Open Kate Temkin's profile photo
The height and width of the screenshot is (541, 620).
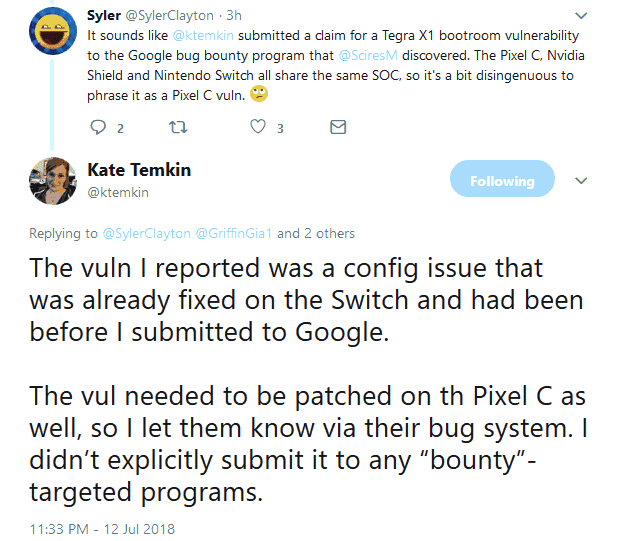[x=53, y=181]
